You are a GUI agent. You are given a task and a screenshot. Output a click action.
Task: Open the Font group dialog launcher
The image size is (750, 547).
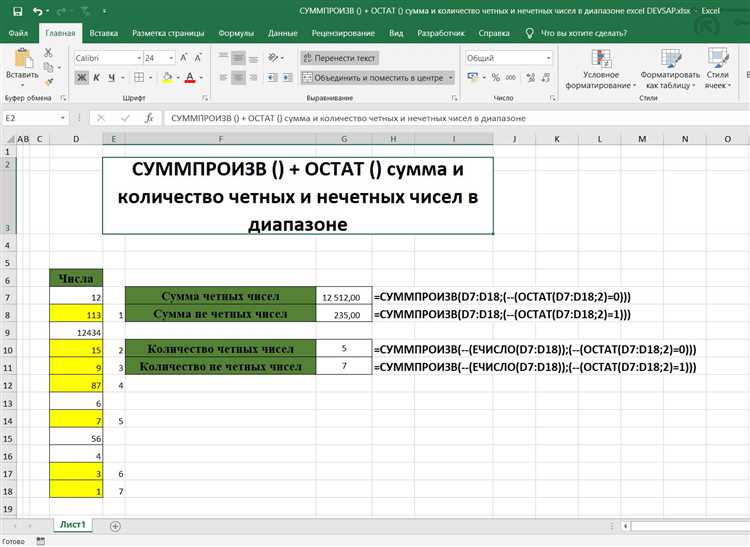[205, 98]
